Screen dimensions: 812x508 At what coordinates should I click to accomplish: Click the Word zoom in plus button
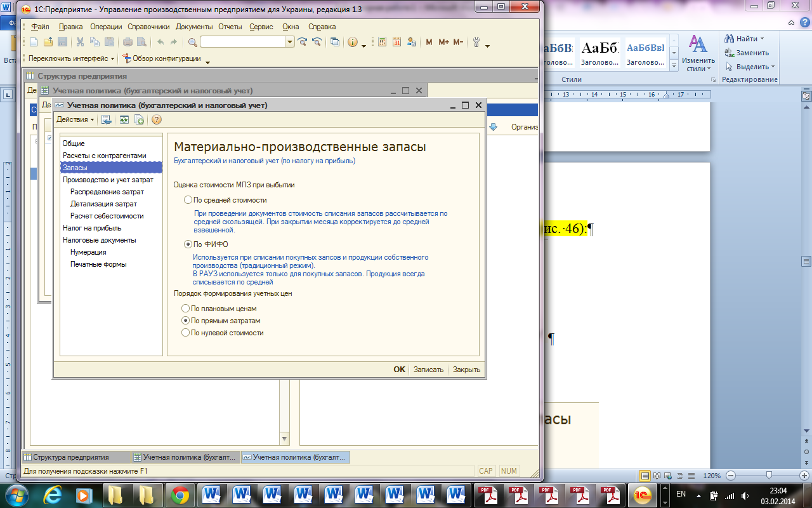806,476
